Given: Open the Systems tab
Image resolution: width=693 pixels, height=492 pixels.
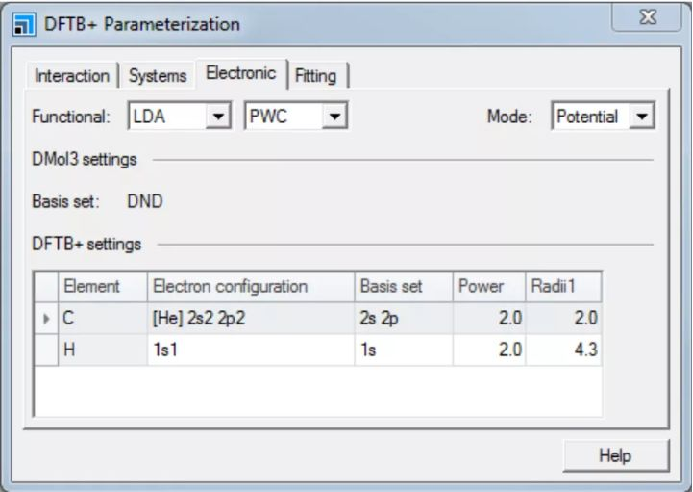Looking at the screenshot, I should [x=157, y=76].
